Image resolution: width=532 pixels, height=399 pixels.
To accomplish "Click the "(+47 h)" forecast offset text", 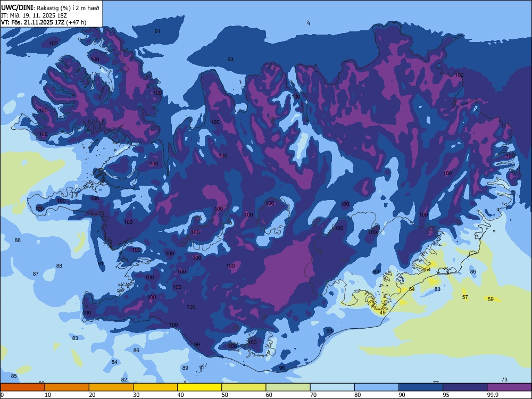I will pyautogui.click(x=76, y=22).
